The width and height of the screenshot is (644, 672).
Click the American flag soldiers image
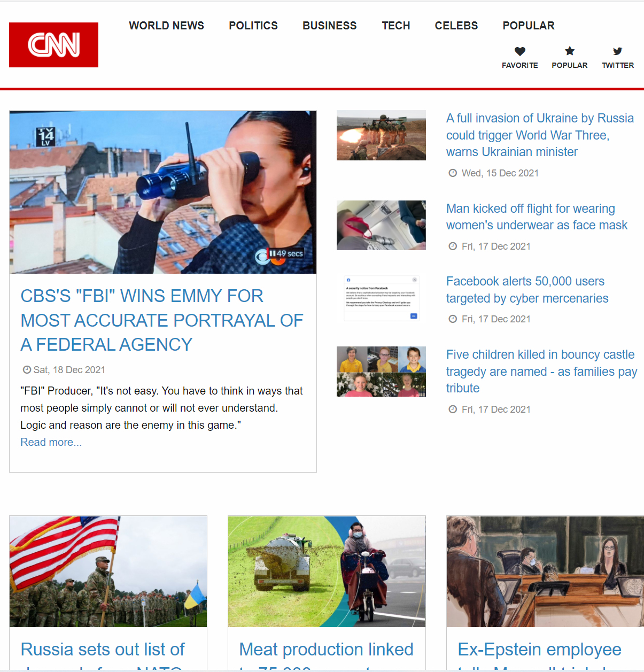click(x=108, y=571)
